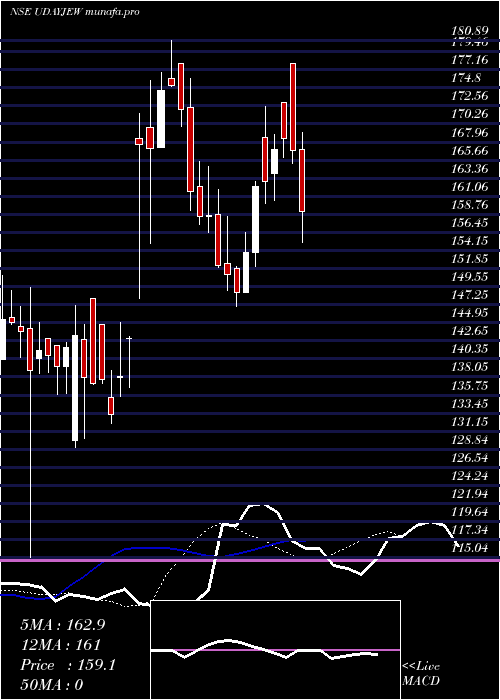Click the <<Live MACD label

pyautogui.click(x=421, y=674)
